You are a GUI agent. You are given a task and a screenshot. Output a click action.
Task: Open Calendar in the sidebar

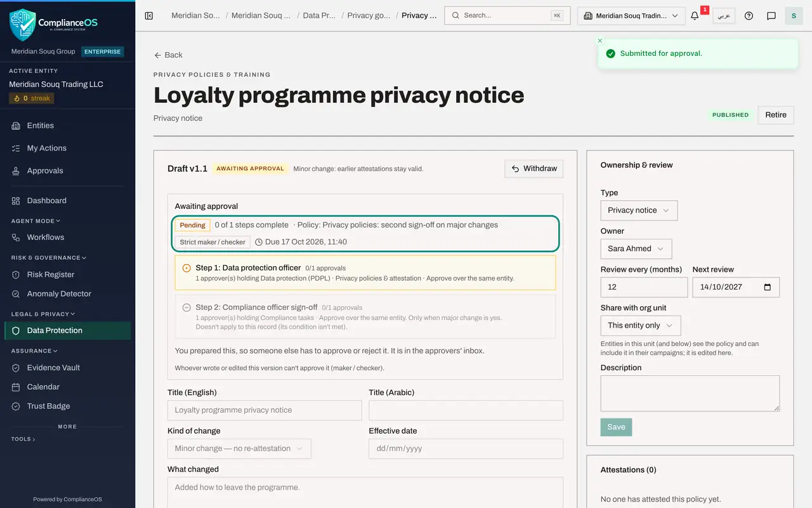[x=67, y=387]
